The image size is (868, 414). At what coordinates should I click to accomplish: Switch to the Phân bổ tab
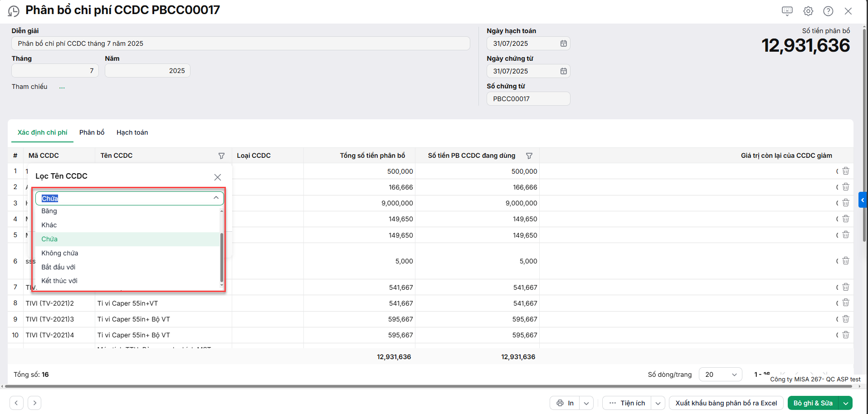92,132
